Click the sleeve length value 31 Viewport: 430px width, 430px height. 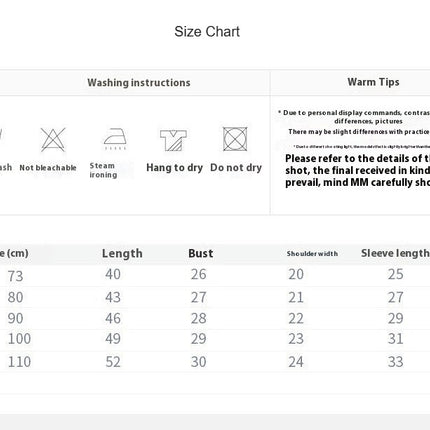click(x=396, y=339)
